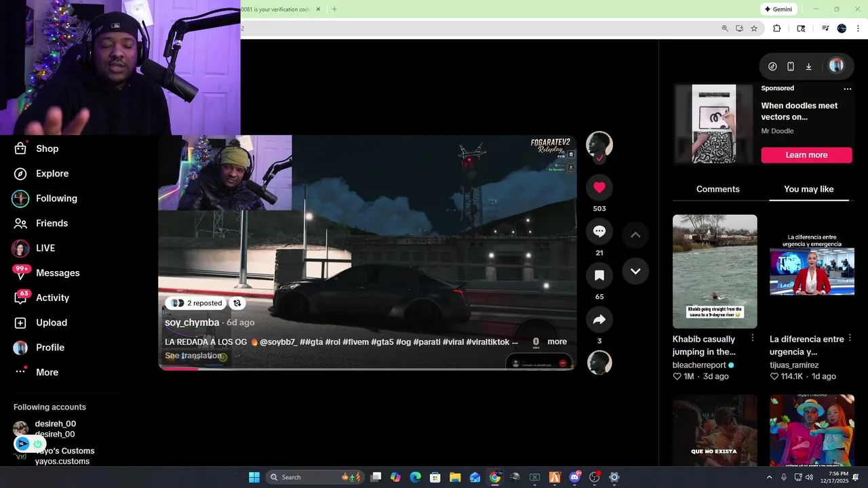The image size is (868, 488).
Task: Open Friends section
Action: click(x=41, y=223)
